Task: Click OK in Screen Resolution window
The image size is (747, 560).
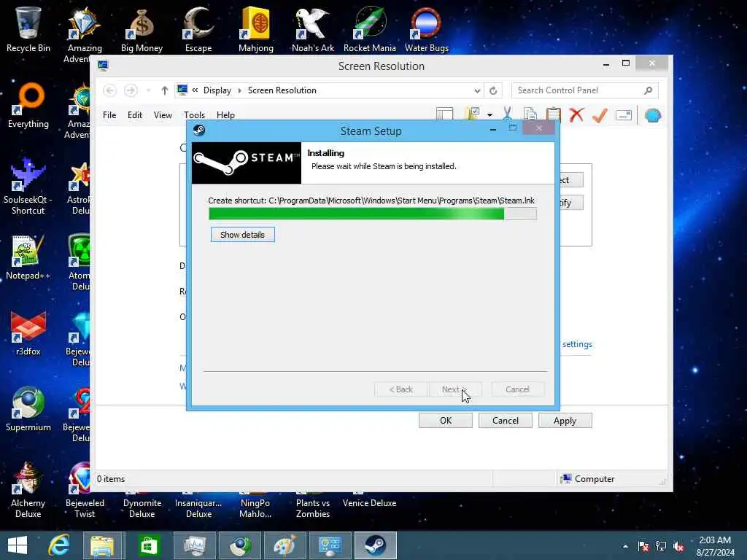Action: tap(446, 421)
